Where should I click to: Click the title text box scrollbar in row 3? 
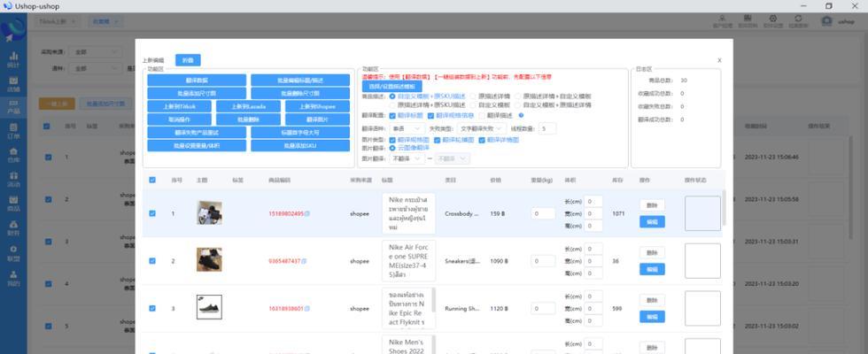tap(433, 299)
